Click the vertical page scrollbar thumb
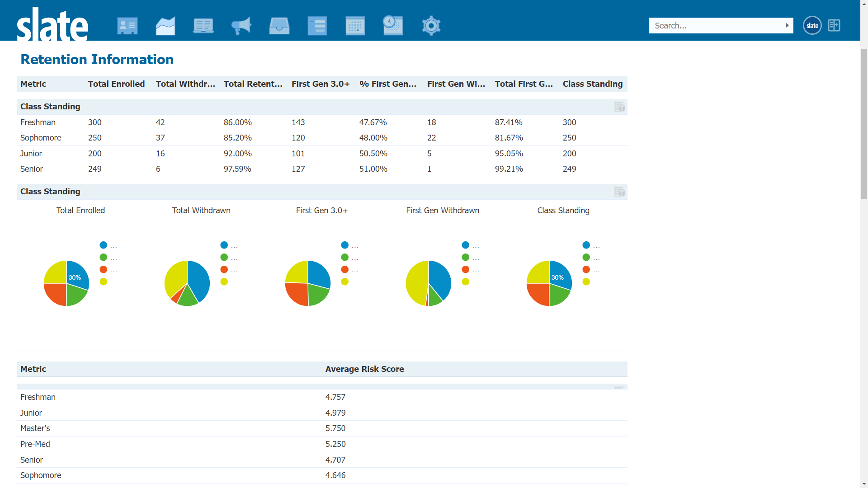868x488 pixels. 864,123
